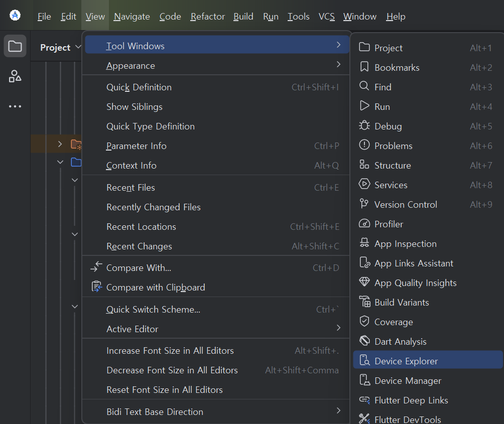Click the Flutter DevTools icon
This screenshot has height=424, width=504.
[x=364, y=418]
